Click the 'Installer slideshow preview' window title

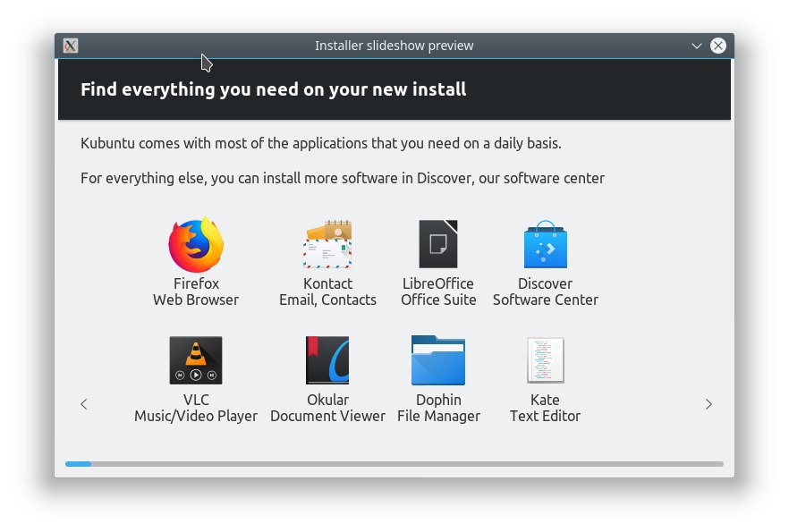(394, 46)
